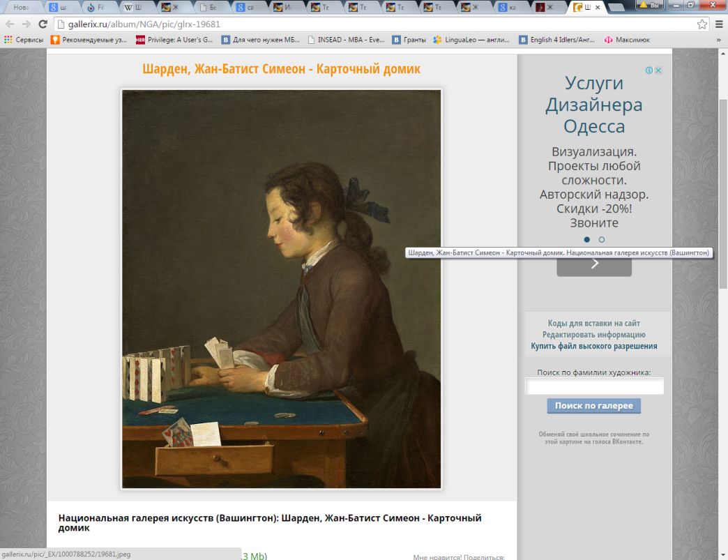Switch to the Wikipedia tab
This screenshot has width=728, height=560.
tap(137, 7)
